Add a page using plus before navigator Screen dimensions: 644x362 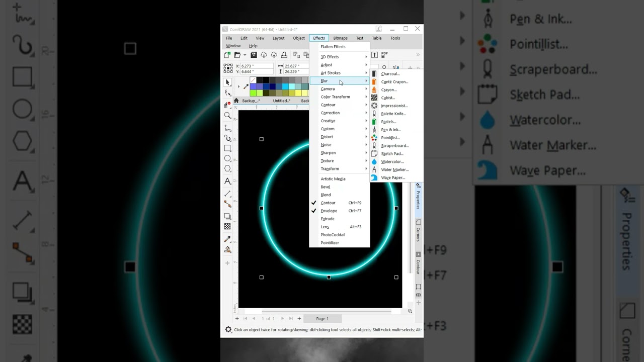(237, 318)
